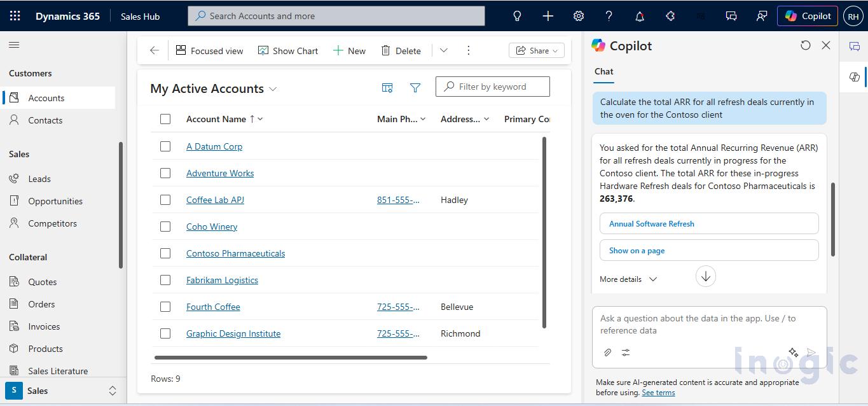This screenshot has width=868, height=406.
Task: Click the Focused view button
Action: tap(209, 50)
